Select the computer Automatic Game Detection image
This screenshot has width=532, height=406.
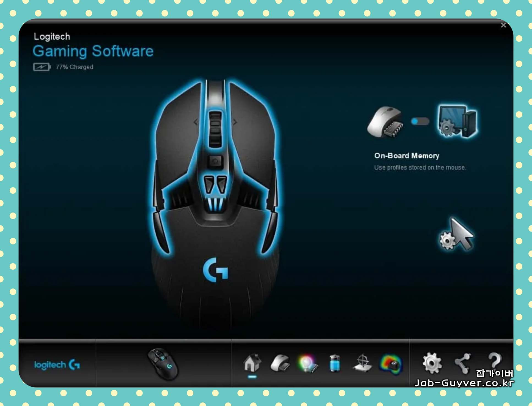click(457, 121)
